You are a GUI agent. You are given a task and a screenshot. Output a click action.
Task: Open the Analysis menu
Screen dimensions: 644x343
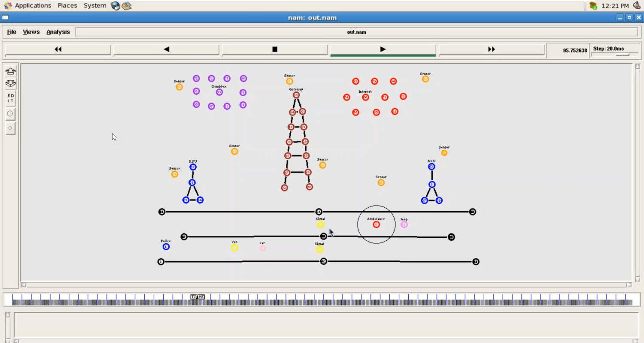tap(58, 32)
